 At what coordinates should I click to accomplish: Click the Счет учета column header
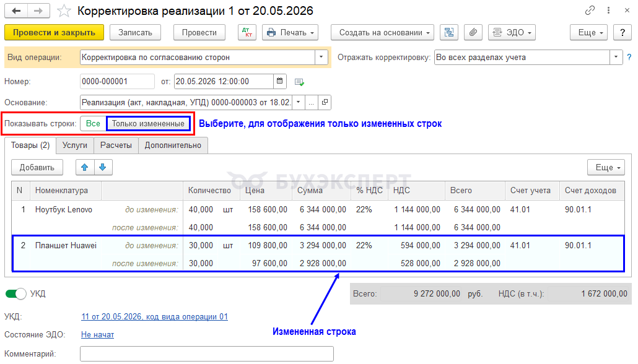pos(531,190)
